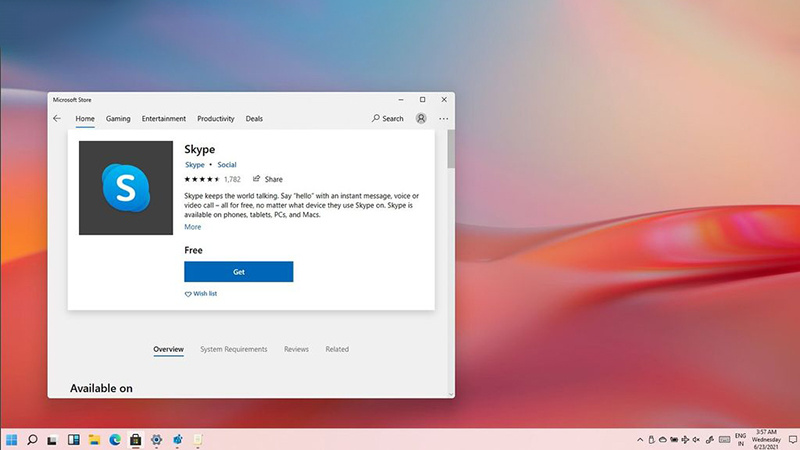Open the Skype publisher link

[x=194, y=165]
